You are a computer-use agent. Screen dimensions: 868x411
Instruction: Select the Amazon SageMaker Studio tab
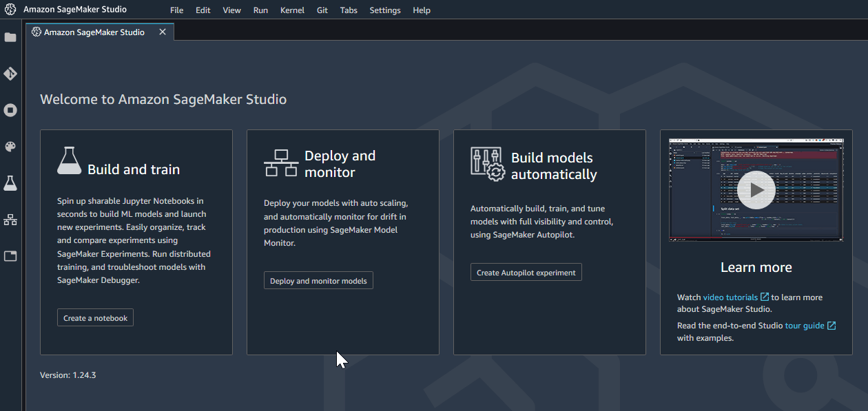point(94,32)
